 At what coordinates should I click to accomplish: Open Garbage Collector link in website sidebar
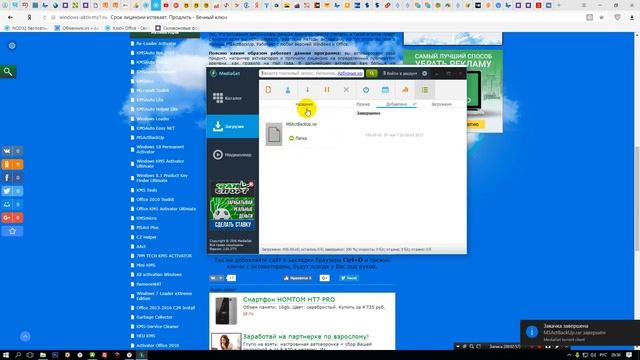154,317
